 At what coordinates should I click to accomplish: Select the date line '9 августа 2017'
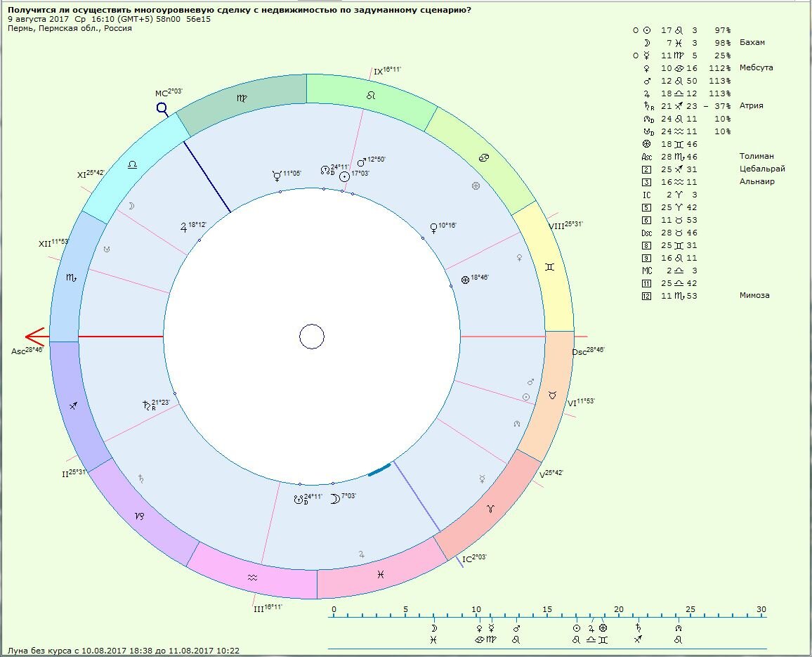point(110,19)
